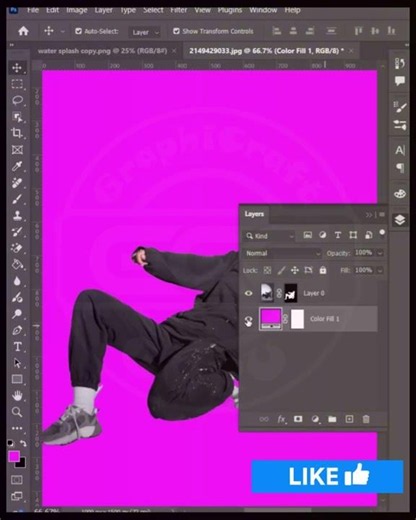Switch to 2149429033.jpg document tab

tap(266, 51)
